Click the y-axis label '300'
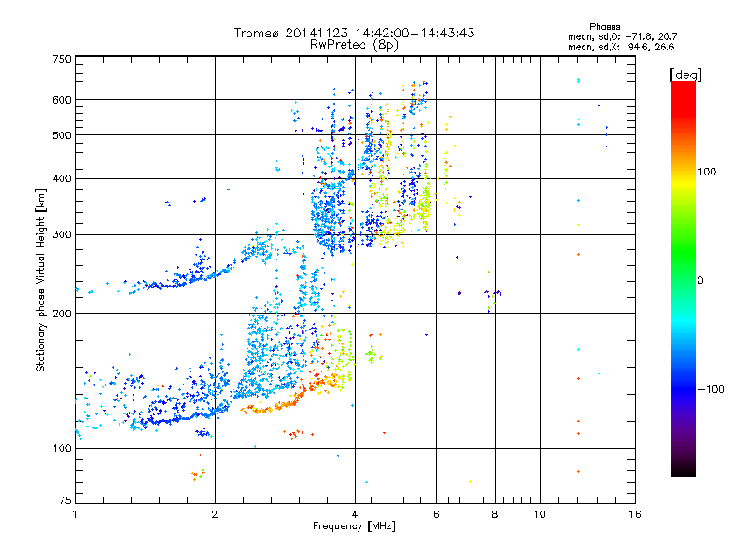747x560 pixels. click(x=62, y=235)
